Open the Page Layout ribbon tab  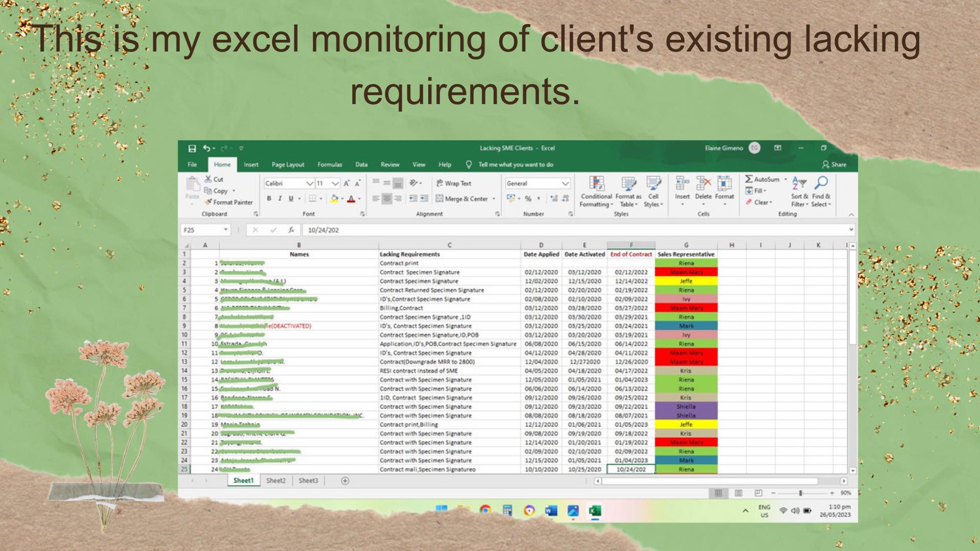tap(287, 164)
